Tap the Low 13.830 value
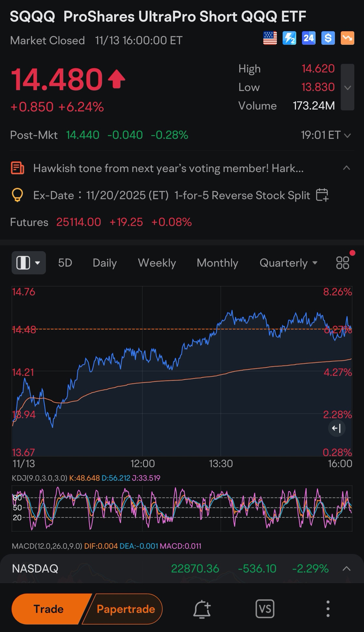Screen dimensions: 364x632 [x=318, y=87]
